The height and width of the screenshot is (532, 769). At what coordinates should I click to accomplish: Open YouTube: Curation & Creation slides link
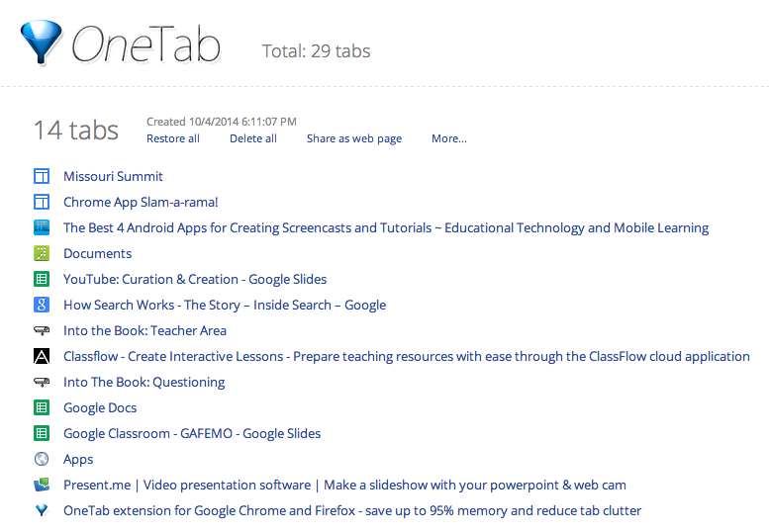[195, 279]
